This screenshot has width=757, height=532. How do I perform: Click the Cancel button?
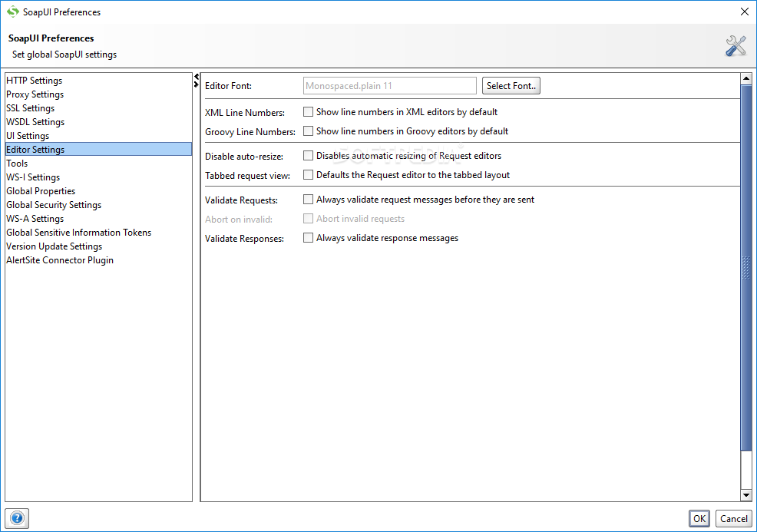tap(733, 519)
